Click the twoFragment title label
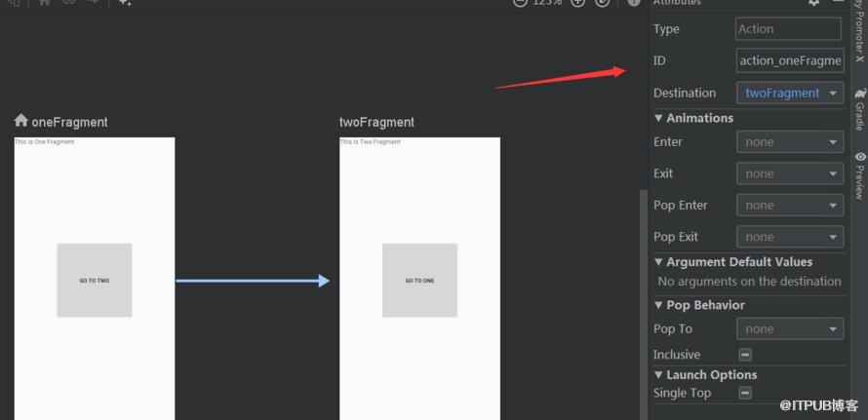868x420 pixels. (x=376, y=122)
